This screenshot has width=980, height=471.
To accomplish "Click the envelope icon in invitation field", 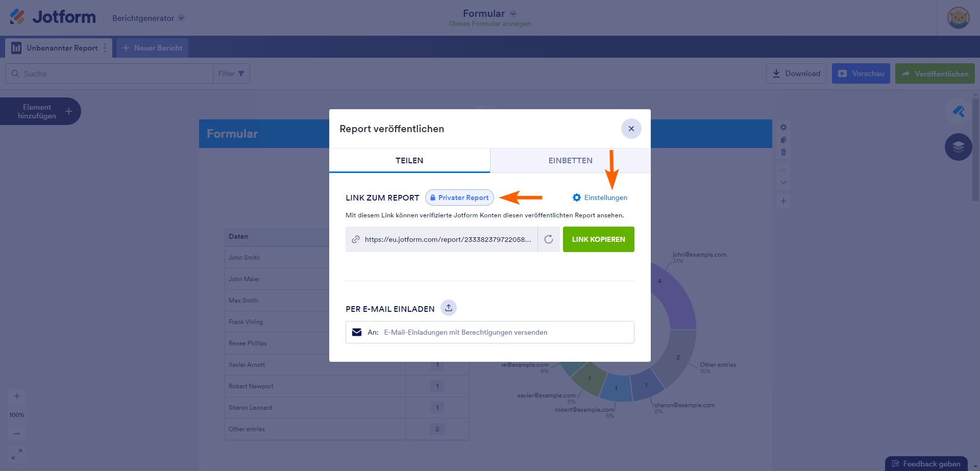I will 357,332.
